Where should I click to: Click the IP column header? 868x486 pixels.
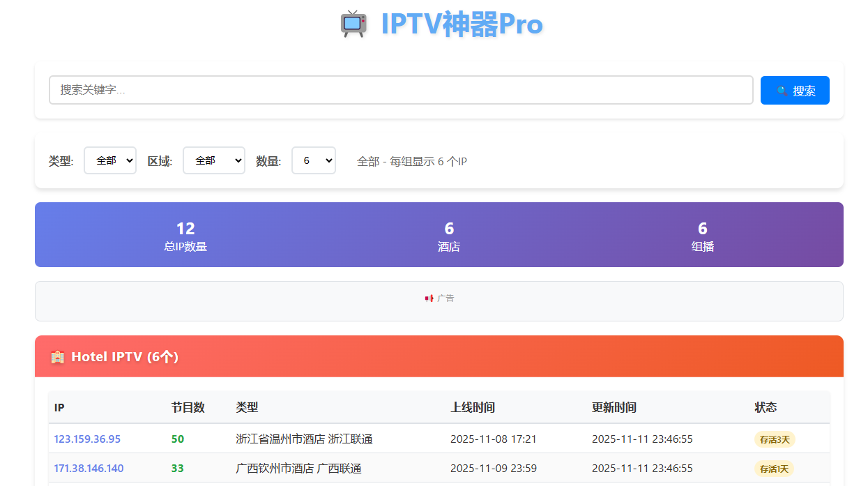(x=59, y=407)
